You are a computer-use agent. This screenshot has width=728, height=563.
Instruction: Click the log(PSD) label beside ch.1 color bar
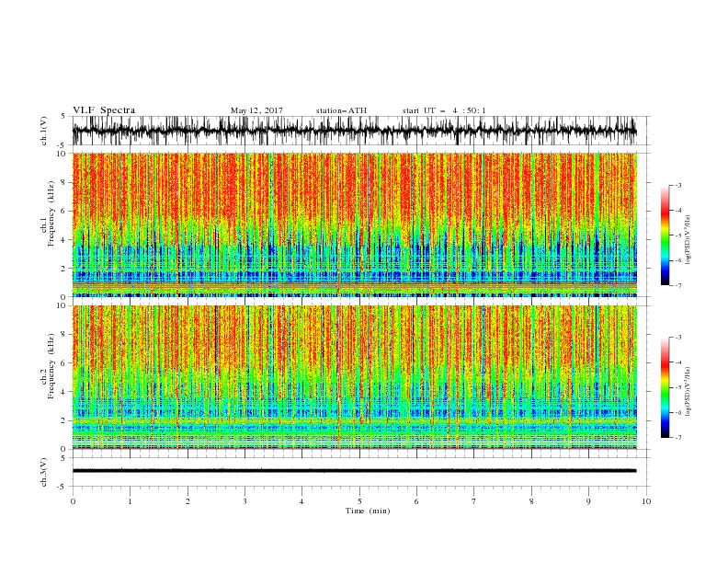coord(688,240)
